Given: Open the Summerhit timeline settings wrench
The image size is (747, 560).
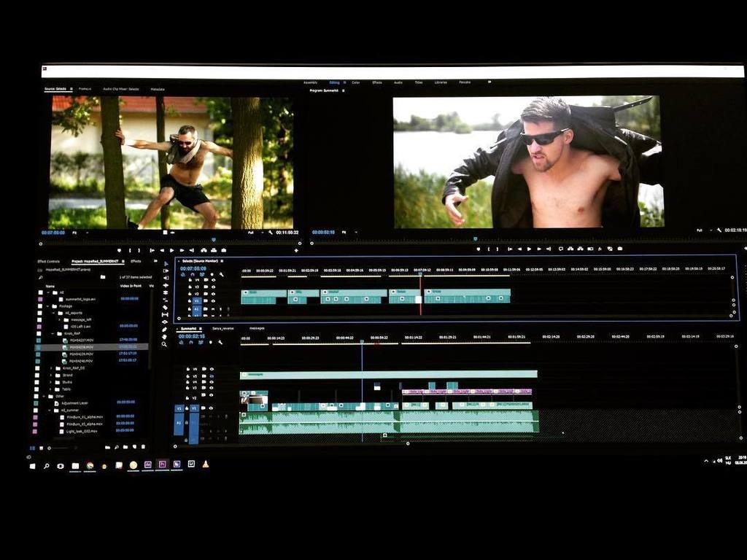Looking at the screenshot, I should pos(220,342).
